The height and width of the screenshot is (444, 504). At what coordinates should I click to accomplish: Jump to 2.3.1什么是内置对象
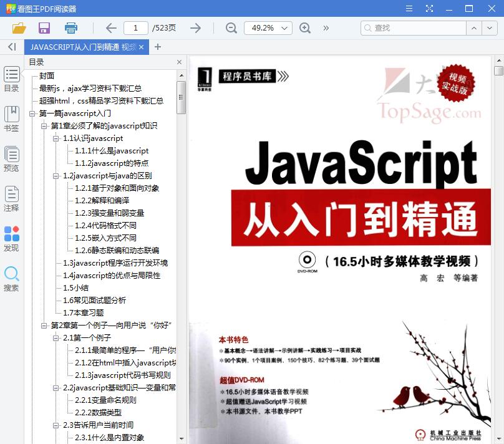click(x=109, y=438)
